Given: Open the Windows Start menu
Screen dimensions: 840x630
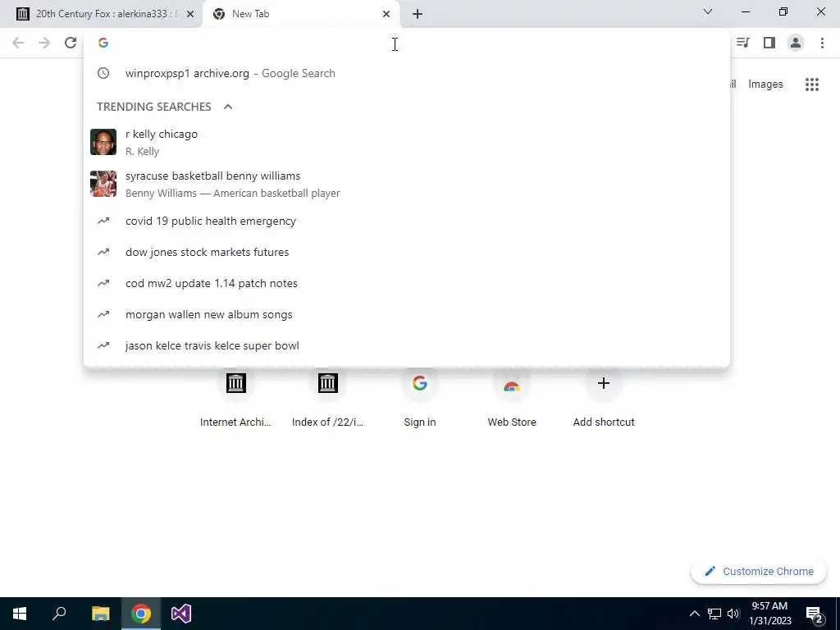Looking at the screenshot, I should (x=20, y=614).
